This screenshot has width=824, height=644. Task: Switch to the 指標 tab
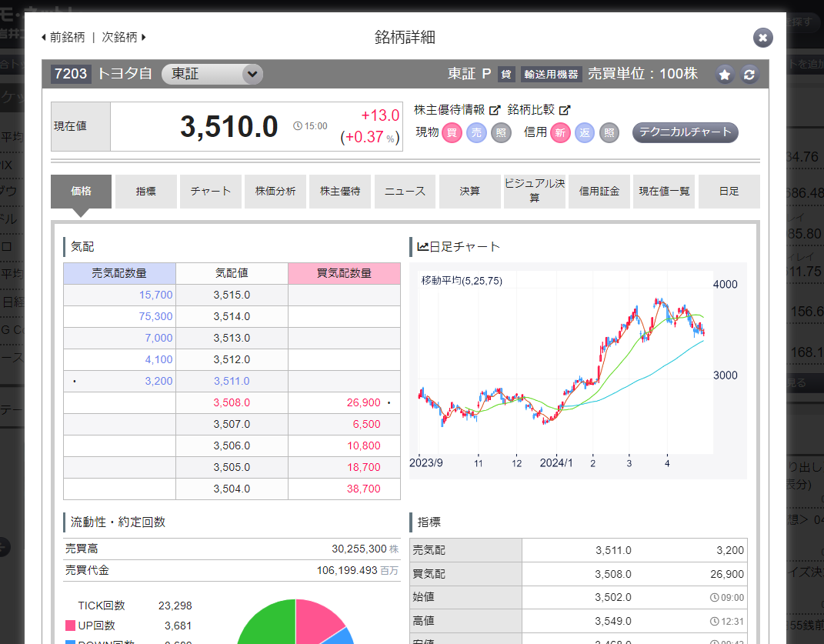click(145, 192)
